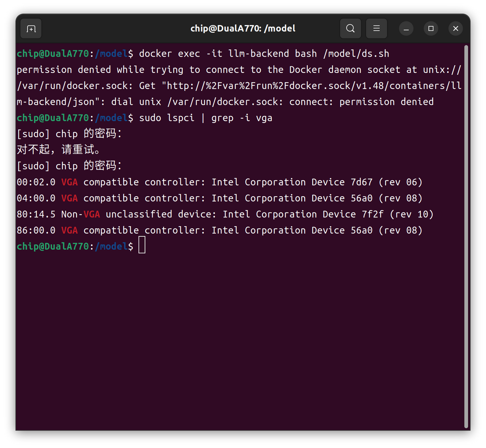
Task: Open the terminal search tool
Action: pos(350,29)
